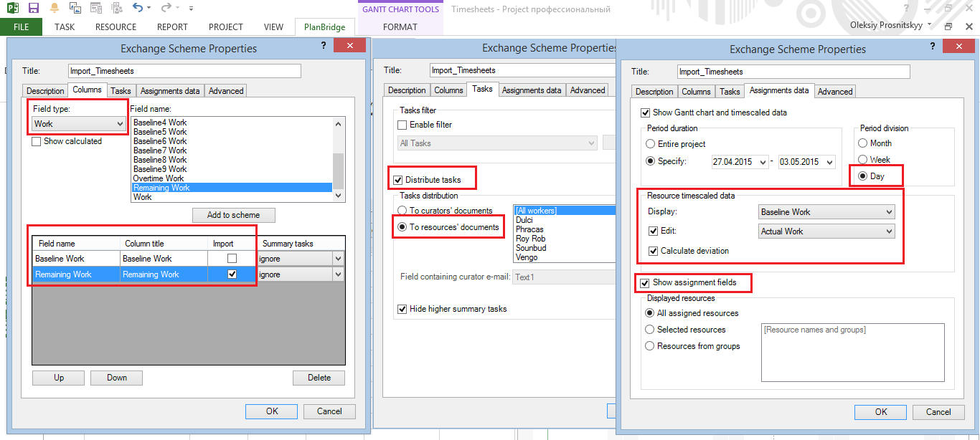Select the Entire project radio button
Viewport: 980px width, 440px height.
[x=651, y=144]
